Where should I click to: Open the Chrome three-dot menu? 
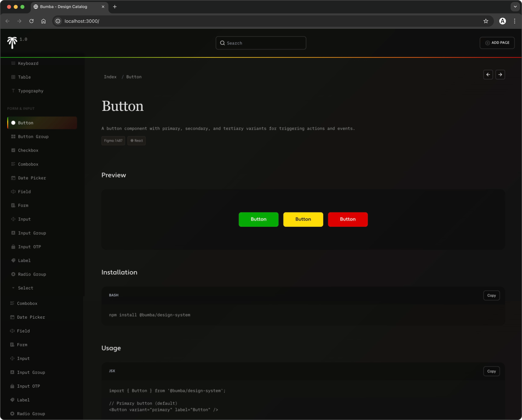coord(514,21)
